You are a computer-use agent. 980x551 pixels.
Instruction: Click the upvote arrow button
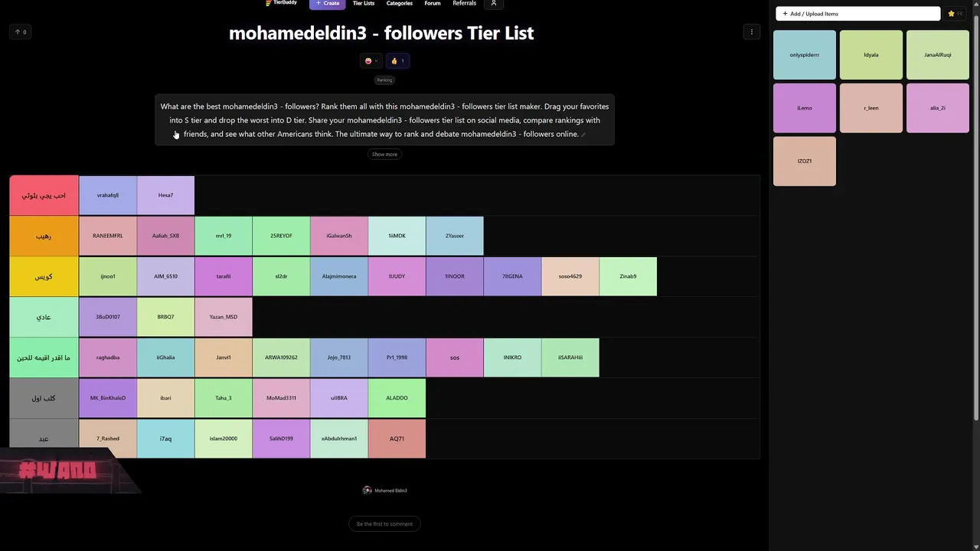(20, 32)
